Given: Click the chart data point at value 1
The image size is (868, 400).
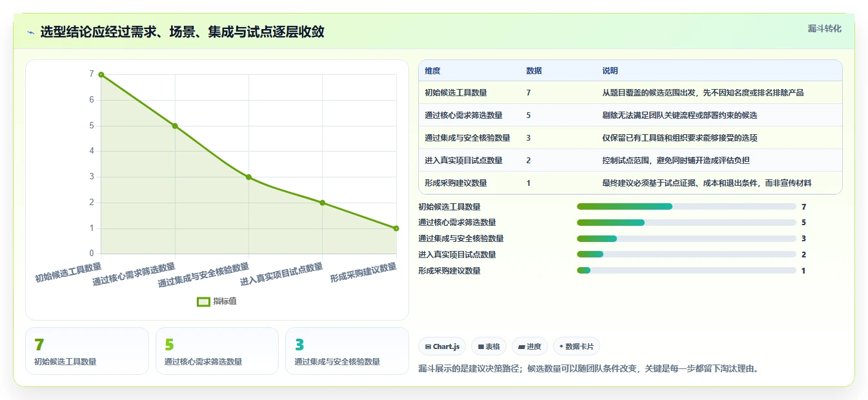Looking at the screenshot, I should click(x=396, y=228).
